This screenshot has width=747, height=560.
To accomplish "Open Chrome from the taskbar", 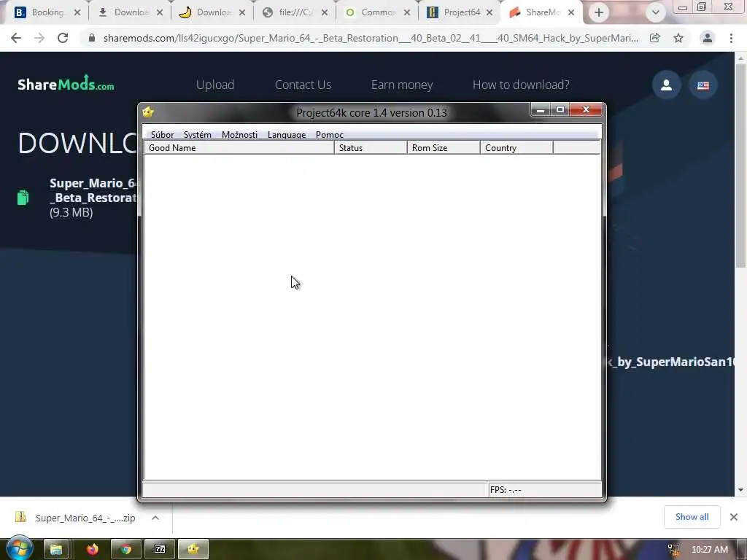I will (x=125, y=550).
